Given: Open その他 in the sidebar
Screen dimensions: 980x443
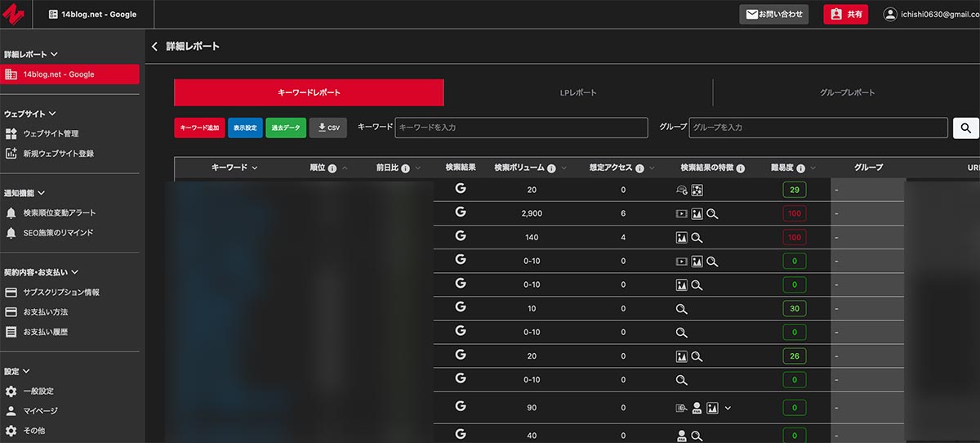Looking at the screenshot, I should click(x=34, y=431).
